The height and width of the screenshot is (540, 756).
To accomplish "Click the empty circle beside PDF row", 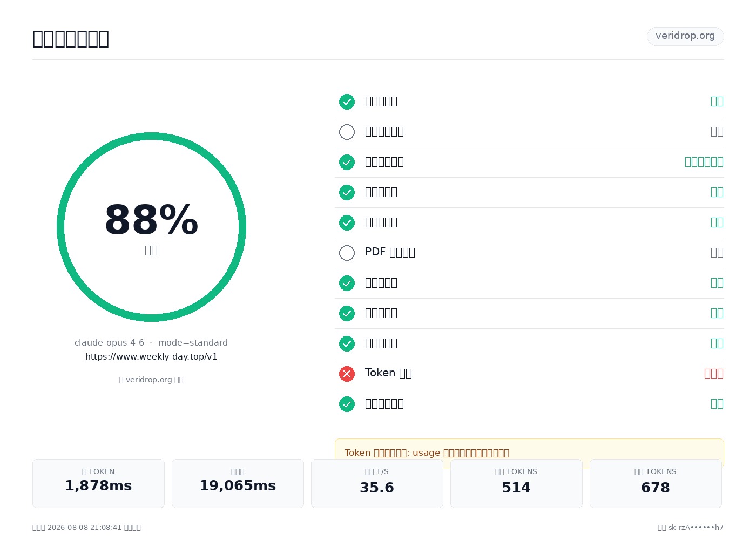I will [347, 253].
